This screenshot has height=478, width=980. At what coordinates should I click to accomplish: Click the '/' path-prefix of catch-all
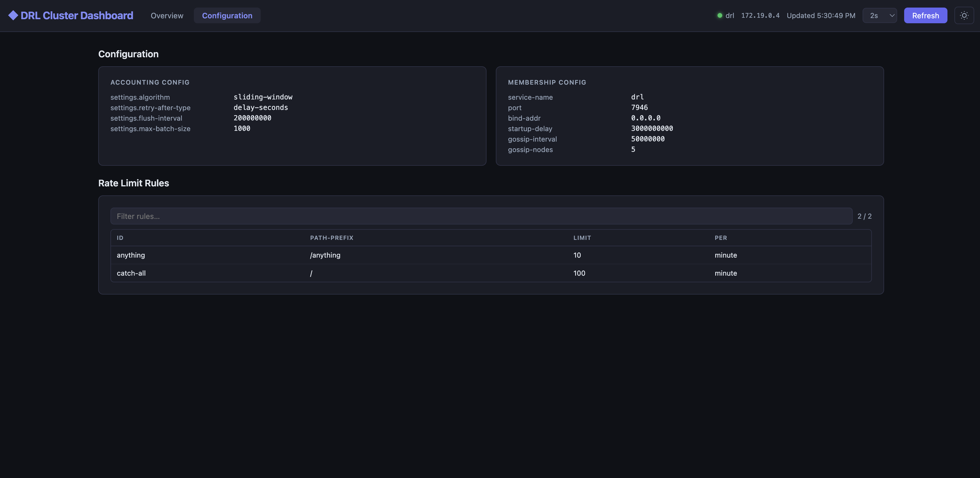[311, 273]
